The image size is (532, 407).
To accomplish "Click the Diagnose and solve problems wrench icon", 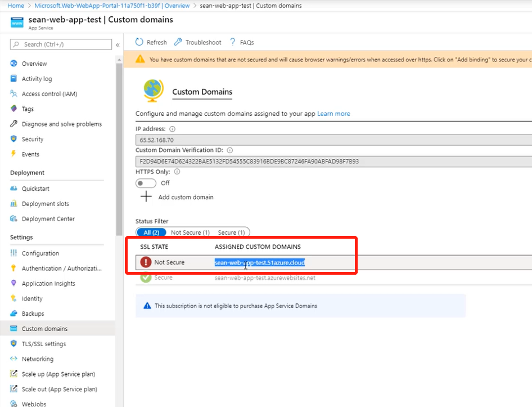I will tap(13, 124).
